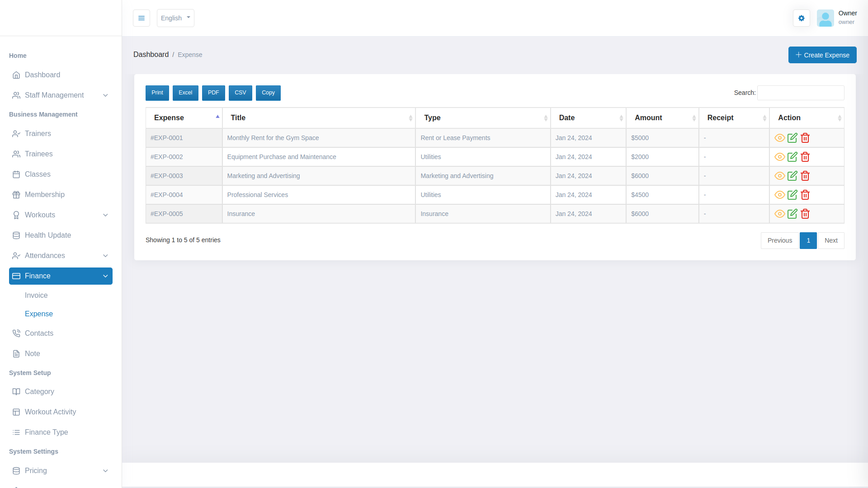The height and width of the screenshot is (488, 868).
Task: Open the settings gear icon
Action: (x=801, y=18)
